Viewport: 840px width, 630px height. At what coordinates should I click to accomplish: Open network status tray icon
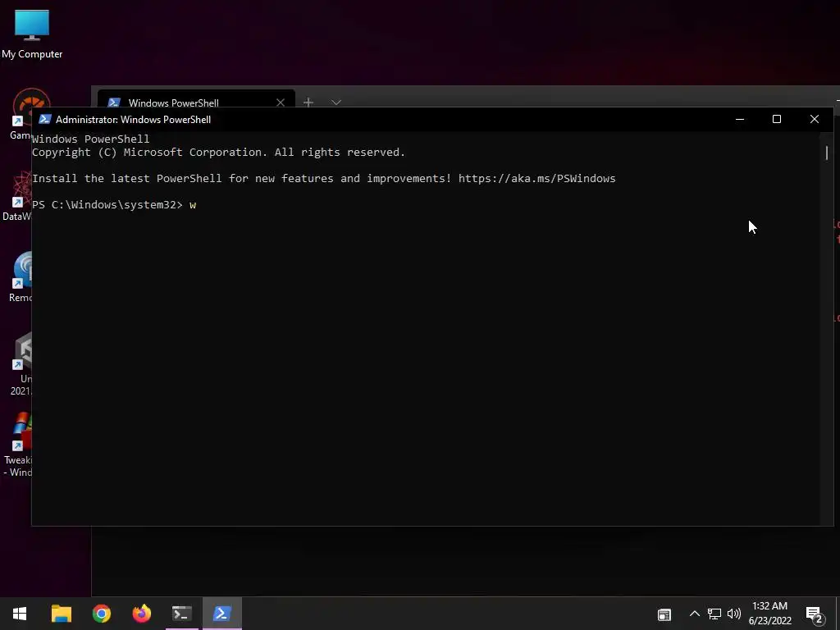[714, 614]
